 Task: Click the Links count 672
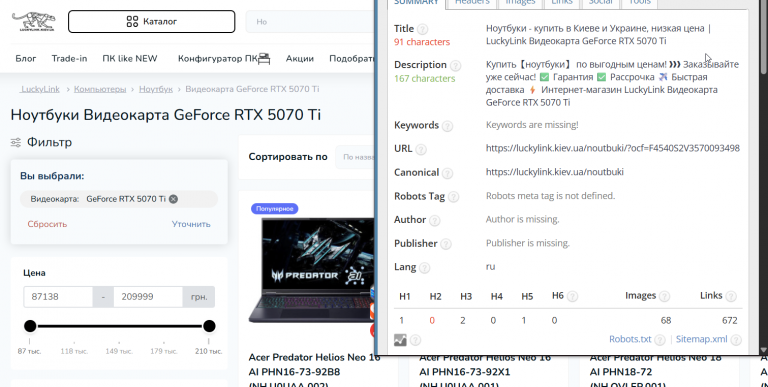[729, 320]
